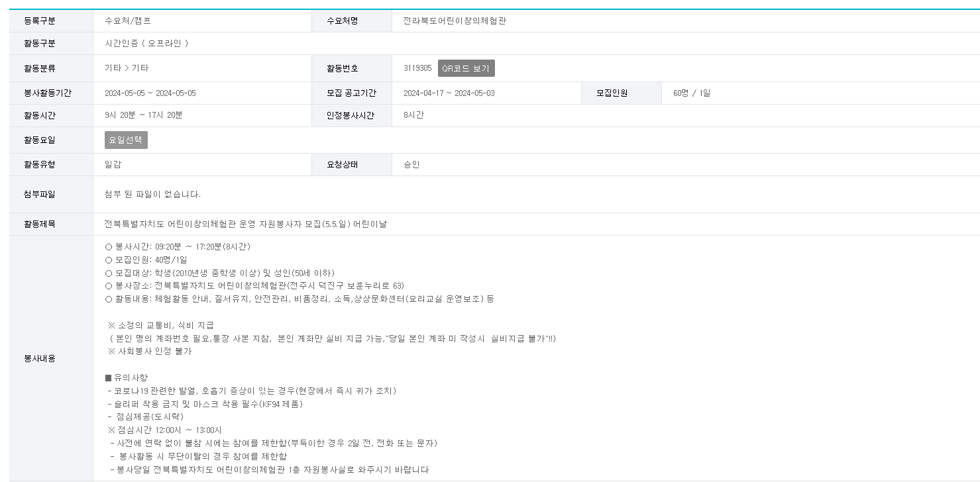Image resolution: width=980 pixels, height=482 pixels.
Task: Select the 활동유형 value 일감
Action: point(109,164)
